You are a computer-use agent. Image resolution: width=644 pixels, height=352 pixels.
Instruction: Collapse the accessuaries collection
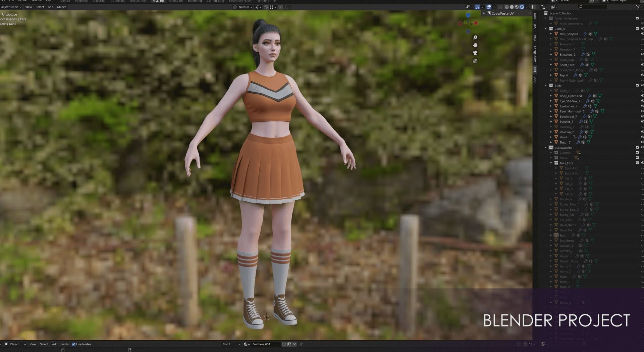click(546, 147)
